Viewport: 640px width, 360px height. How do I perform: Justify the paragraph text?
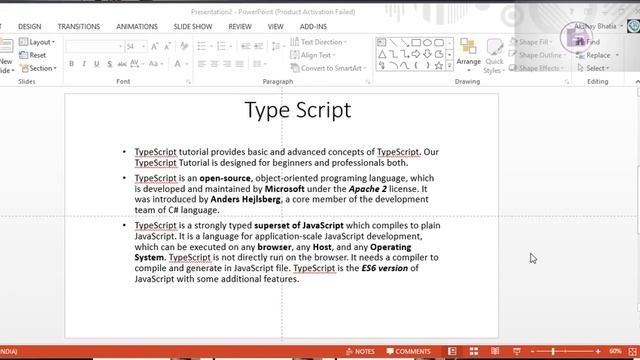coord(240,64)
